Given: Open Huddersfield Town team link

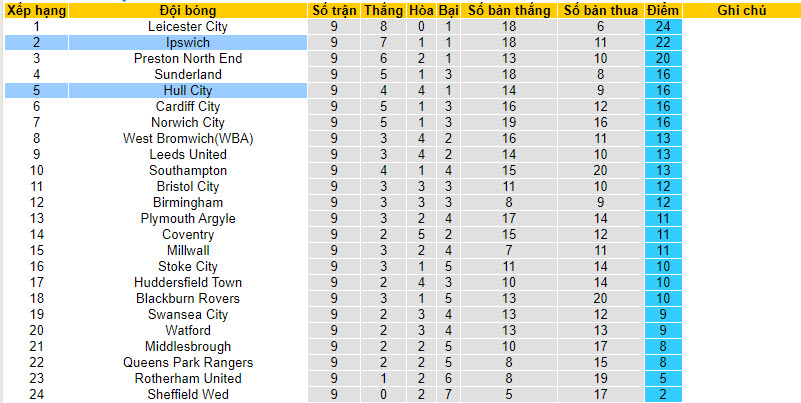Looking at the screenshot, I should point(187,282).
